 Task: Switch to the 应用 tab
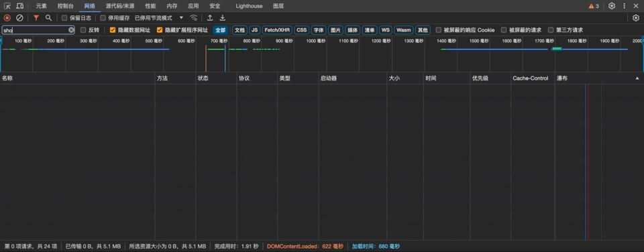193,6
